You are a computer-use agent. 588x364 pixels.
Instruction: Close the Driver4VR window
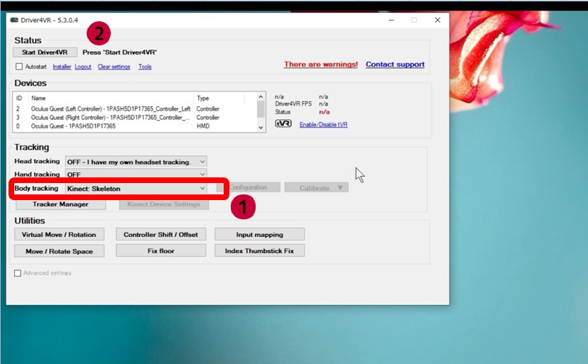click(437, 21)
